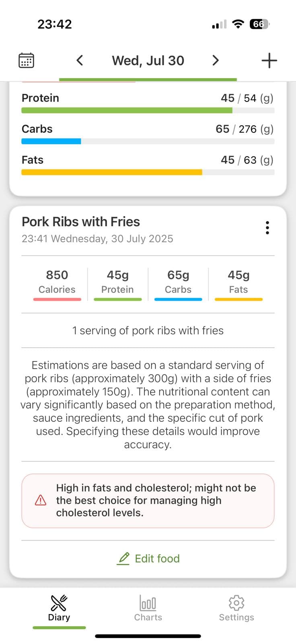Tap the pencil icon beside Edit food
This screenshot has height=644, width=296.
[x=124, y=558]
